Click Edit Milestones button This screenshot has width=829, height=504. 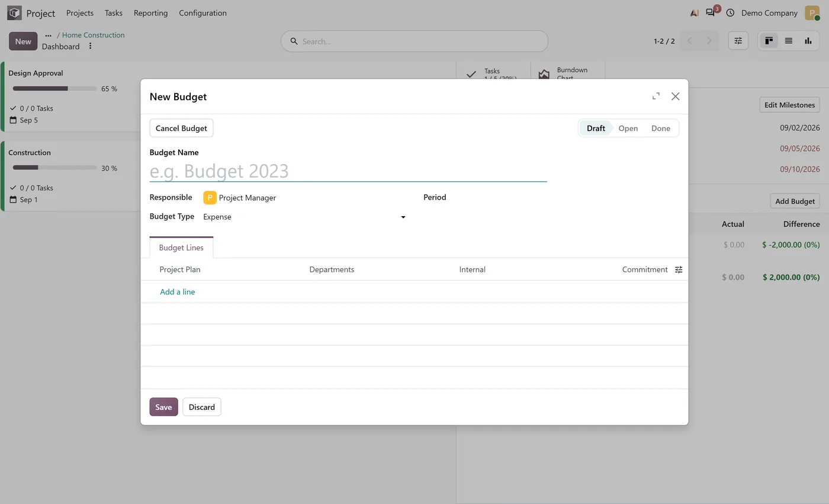pos(789,105)
